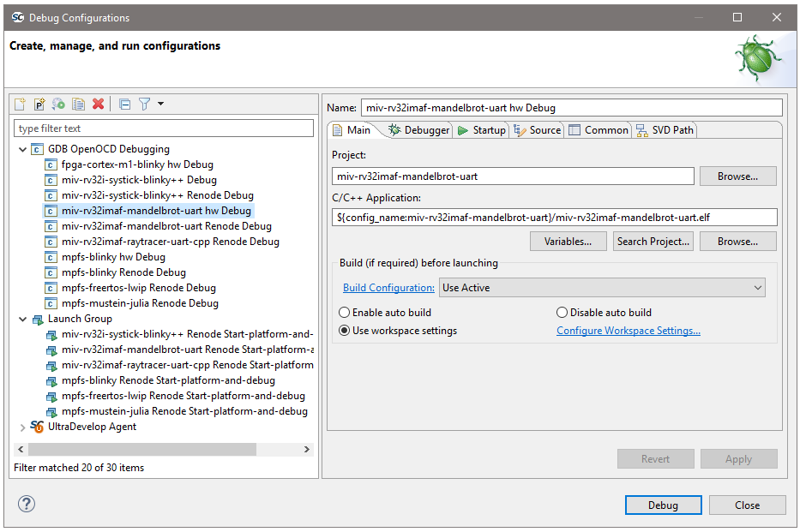Click the icon beside fpga-cortex-m1-blinky hw Debug
Image resolution: width=800 pixels, height=532 pixels.
51,164
